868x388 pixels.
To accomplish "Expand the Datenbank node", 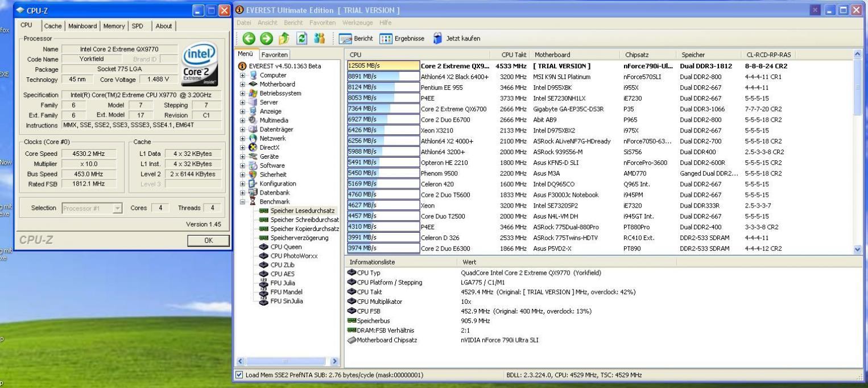I will coord(243,193).
